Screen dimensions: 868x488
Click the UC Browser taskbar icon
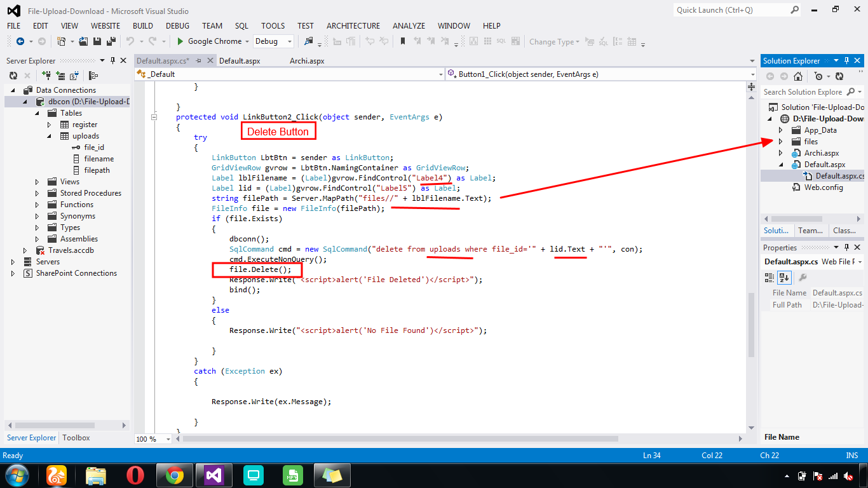point(57,475)
